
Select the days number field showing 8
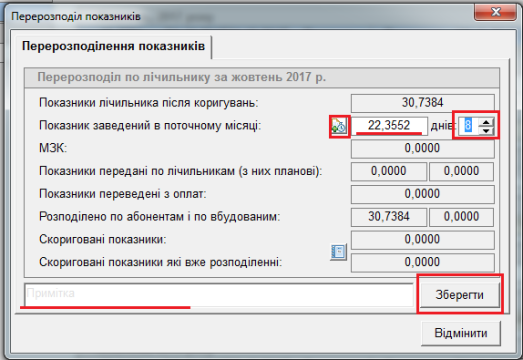[468, 126]
